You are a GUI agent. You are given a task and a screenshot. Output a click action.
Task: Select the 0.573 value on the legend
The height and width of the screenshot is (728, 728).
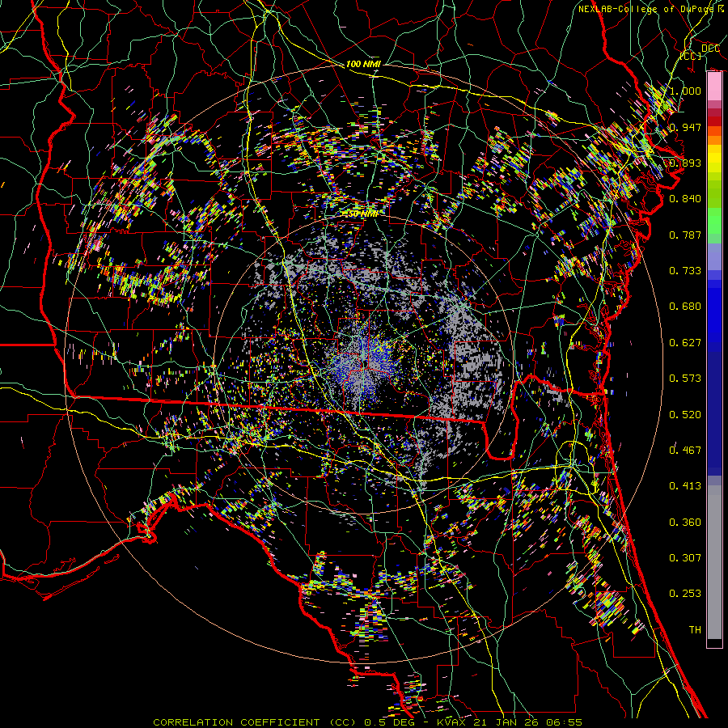pos(685,379)
